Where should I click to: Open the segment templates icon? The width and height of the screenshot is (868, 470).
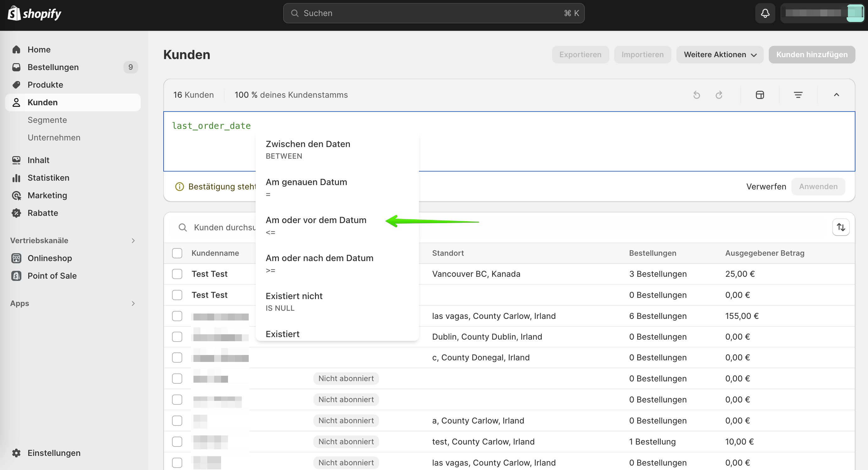(760, 95)
